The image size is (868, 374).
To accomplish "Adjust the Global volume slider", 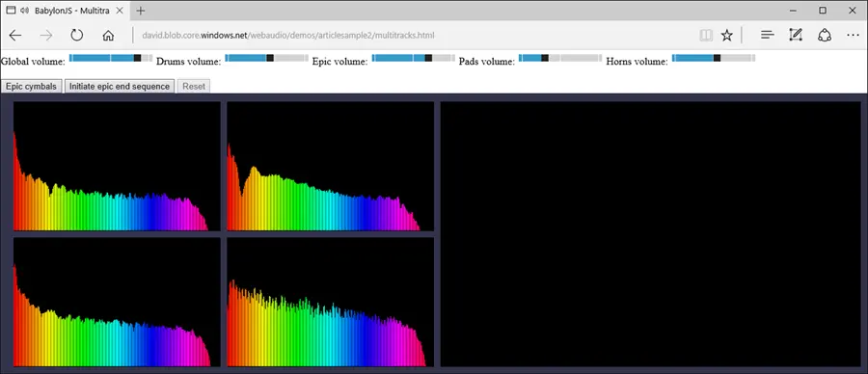I will coord(111,58).
